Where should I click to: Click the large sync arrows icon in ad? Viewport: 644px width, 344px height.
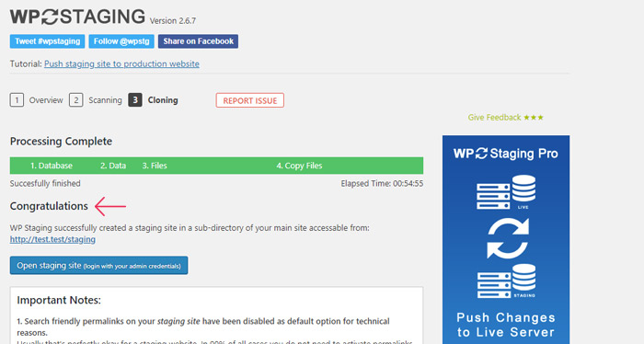pos(508,238)
